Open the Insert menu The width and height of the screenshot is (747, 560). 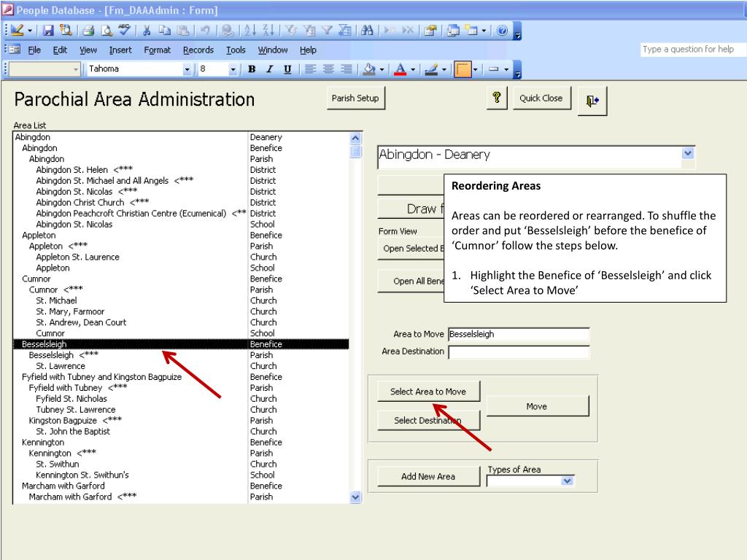pos(120,50)
